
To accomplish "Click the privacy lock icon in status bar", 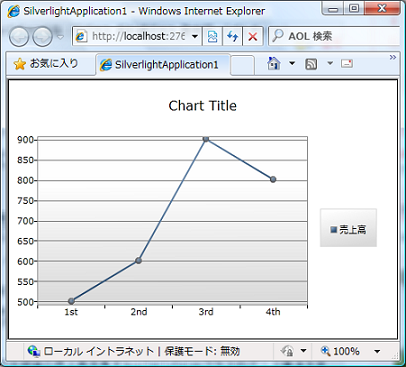I will (x=287, y=351).
